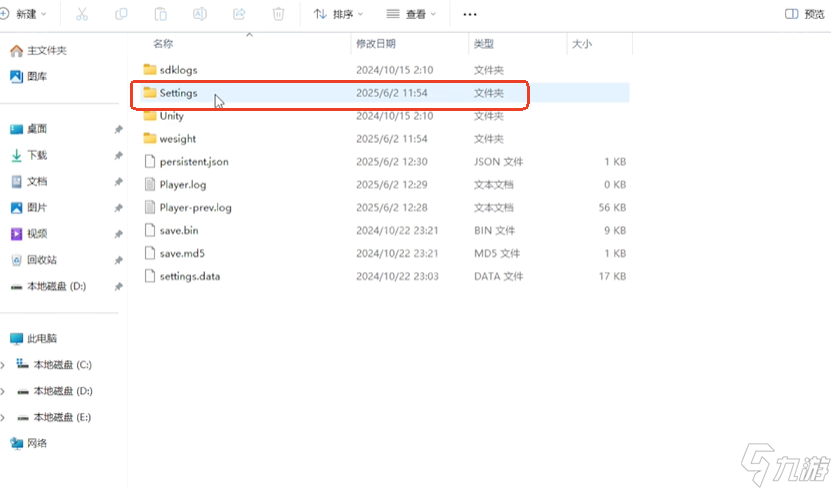Open Pictures (图片) quick access
Screen dimensions: 831x488
click(x=29, y=208)
